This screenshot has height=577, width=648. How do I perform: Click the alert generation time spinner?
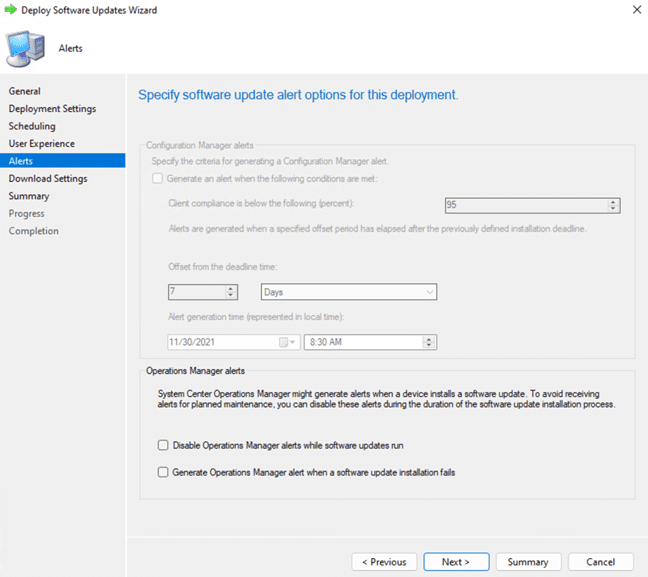pyautogui.click(x=429, y=342)
